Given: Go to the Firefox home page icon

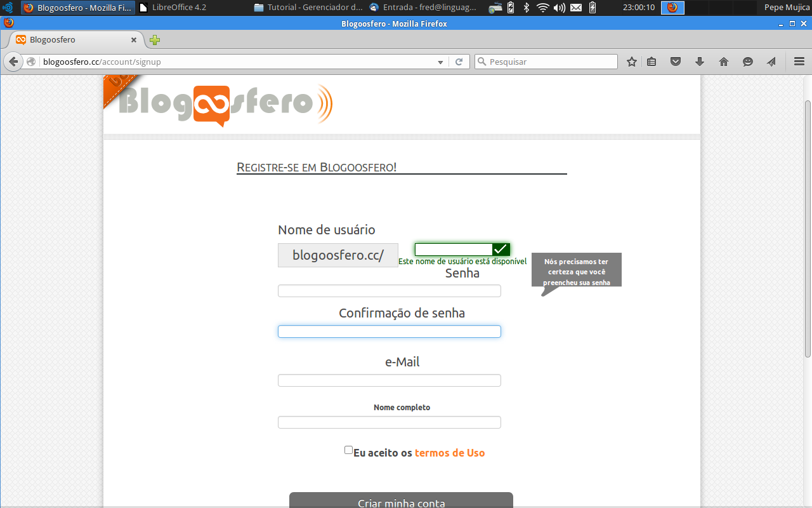Looking at the screenshot, I should 724,62.
